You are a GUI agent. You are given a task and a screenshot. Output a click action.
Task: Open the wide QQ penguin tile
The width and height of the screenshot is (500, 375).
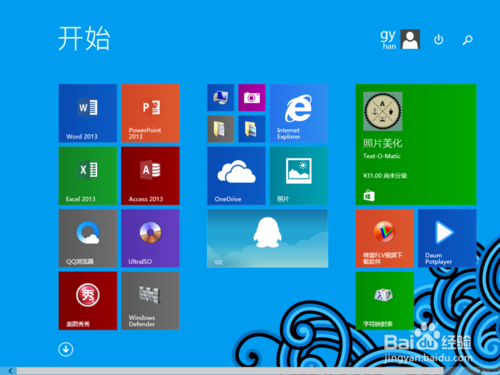tap(267, 238)
